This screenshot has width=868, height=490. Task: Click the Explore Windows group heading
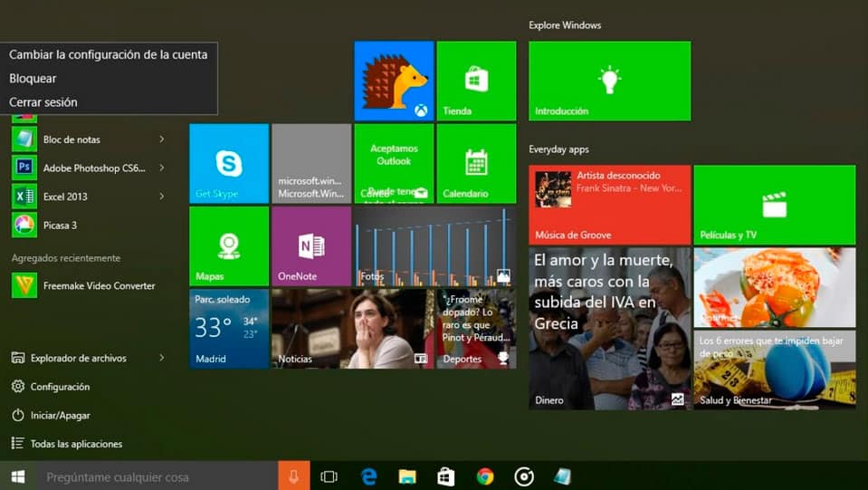pyautogui.click(x=565, y=25)
